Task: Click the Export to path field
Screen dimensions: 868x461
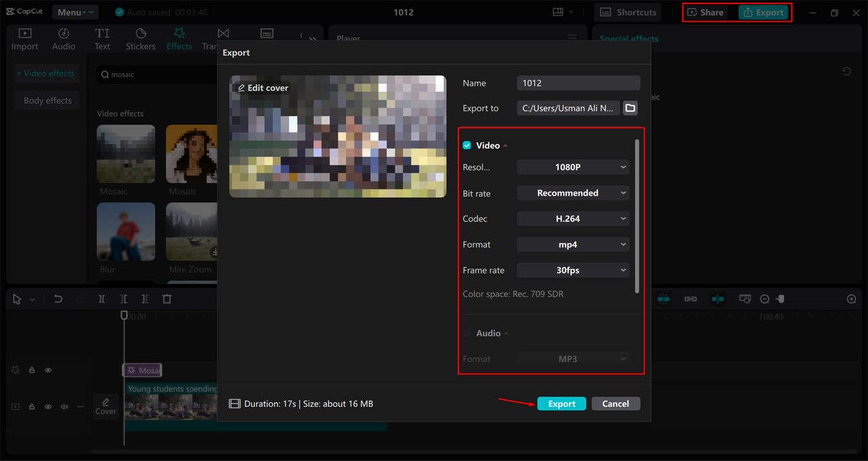Action: (568, 108)
